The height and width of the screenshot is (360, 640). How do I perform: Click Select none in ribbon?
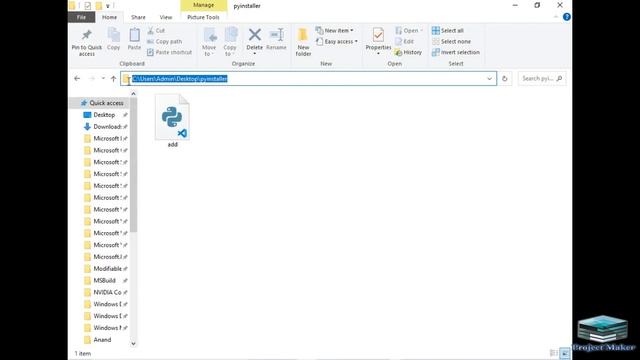(451, 42)
